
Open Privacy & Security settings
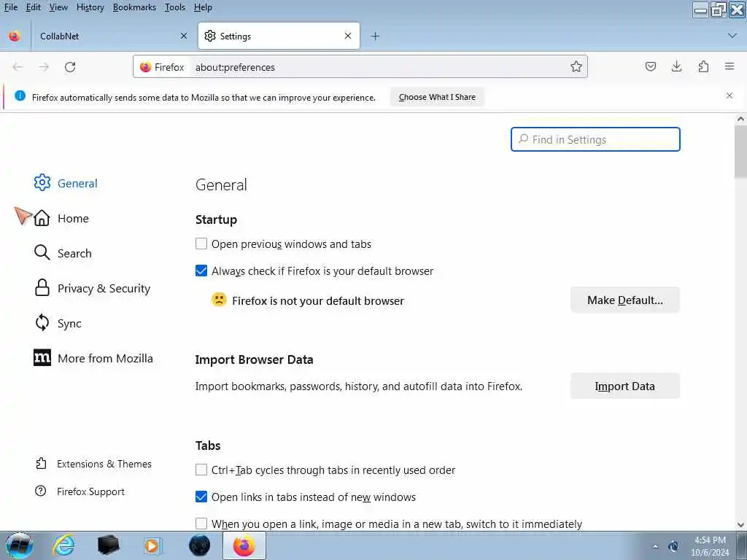tap(92, 288)
